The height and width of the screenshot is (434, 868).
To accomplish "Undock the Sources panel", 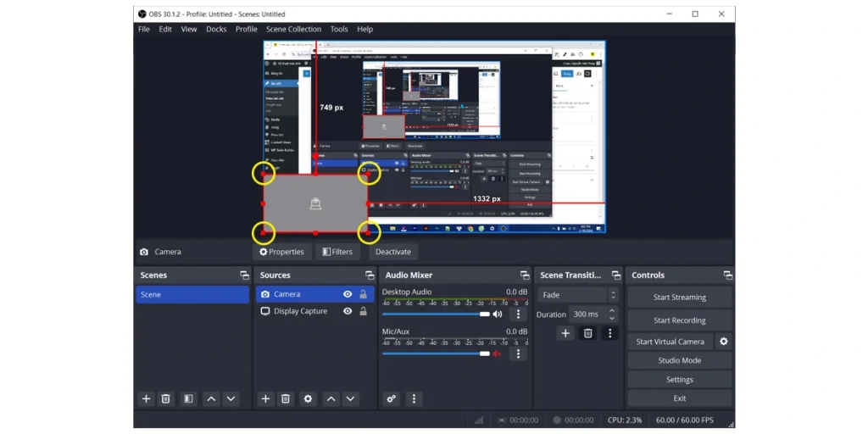I will pyautogui.click(x=370, y=275).
